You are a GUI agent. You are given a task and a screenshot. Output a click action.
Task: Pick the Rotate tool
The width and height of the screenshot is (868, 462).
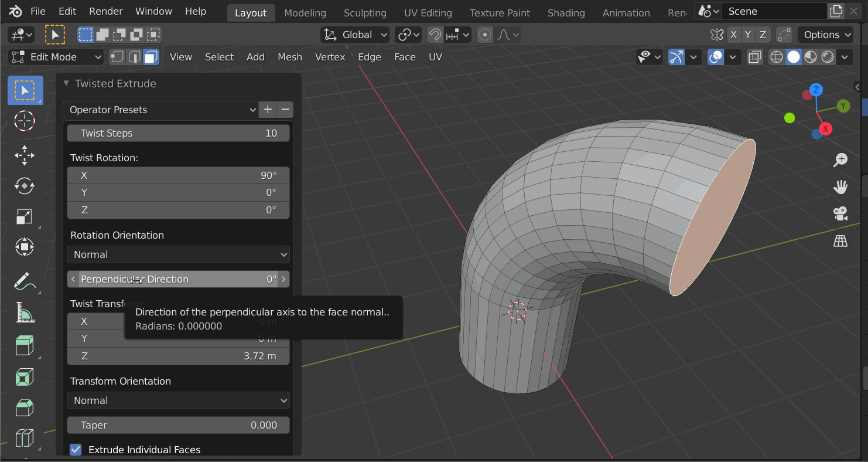[x=25, y=186]
